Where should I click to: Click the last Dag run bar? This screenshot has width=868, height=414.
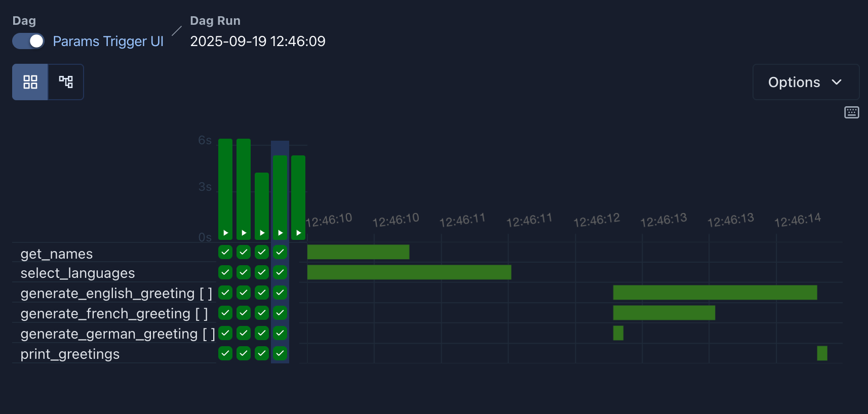tap(298, 195)
